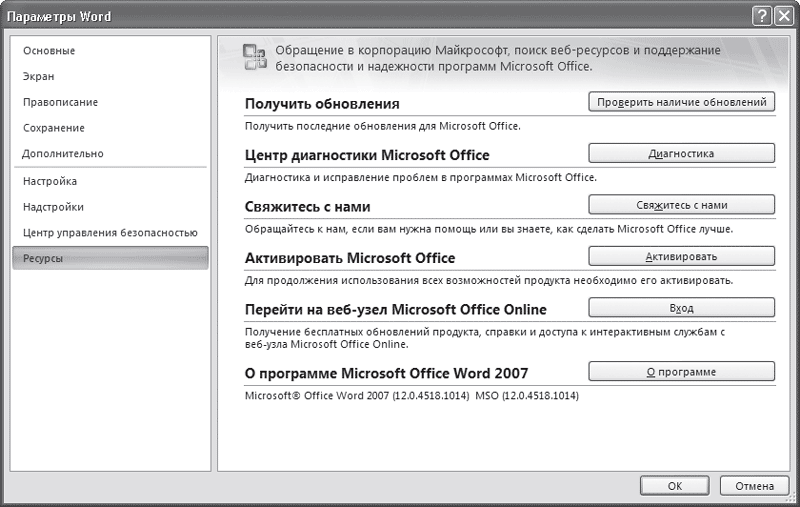The image size is (800, 507).
Task: Switch to Правописание settings
Action: coord(60,102)
